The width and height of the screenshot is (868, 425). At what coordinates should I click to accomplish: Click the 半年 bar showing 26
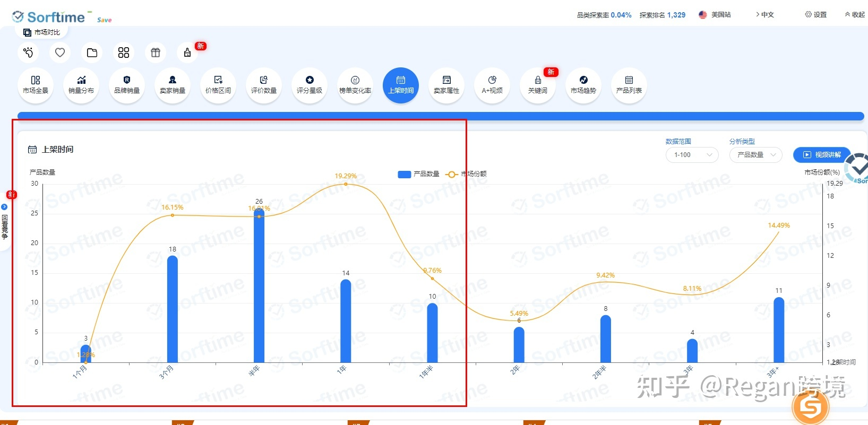click(259, 287)
